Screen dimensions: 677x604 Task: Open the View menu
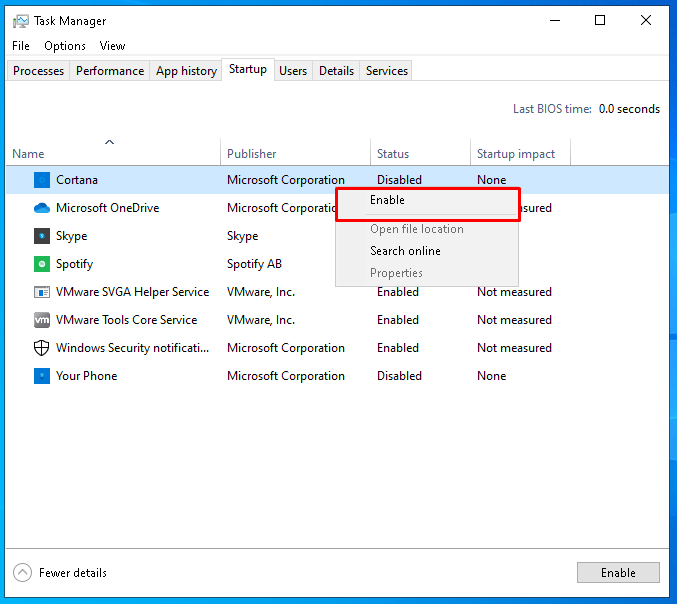coord(112,46)
